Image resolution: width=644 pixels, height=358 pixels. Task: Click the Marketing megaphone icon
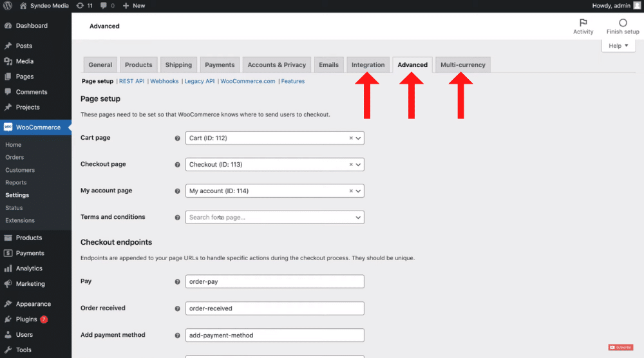tap(8, 284)
